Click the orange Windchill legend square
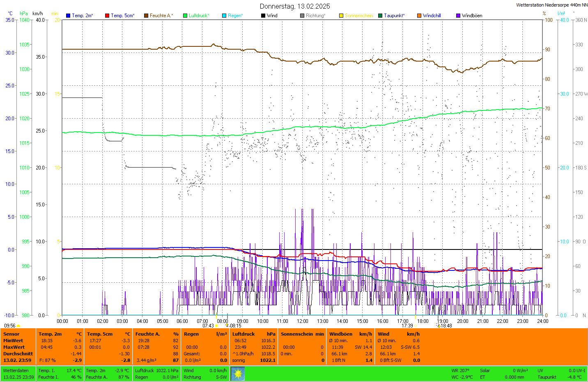 [x=419, y=16]
